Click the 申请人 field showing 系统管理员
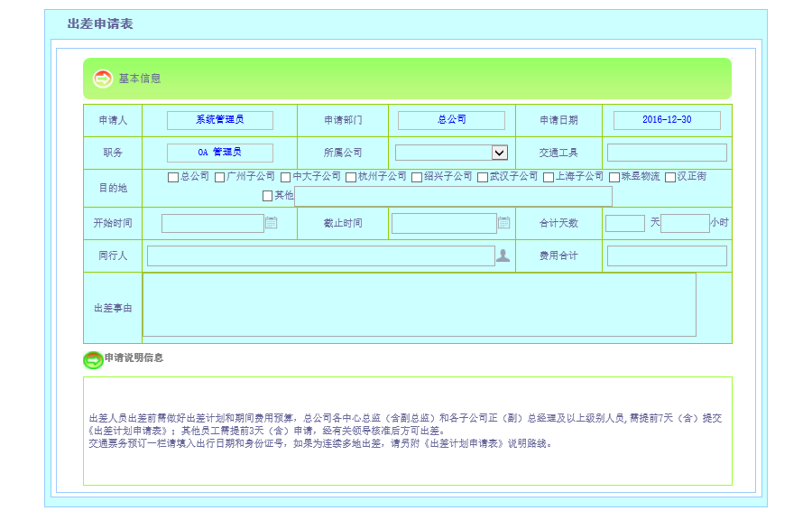The image size is (812, 520). point(220,120)
